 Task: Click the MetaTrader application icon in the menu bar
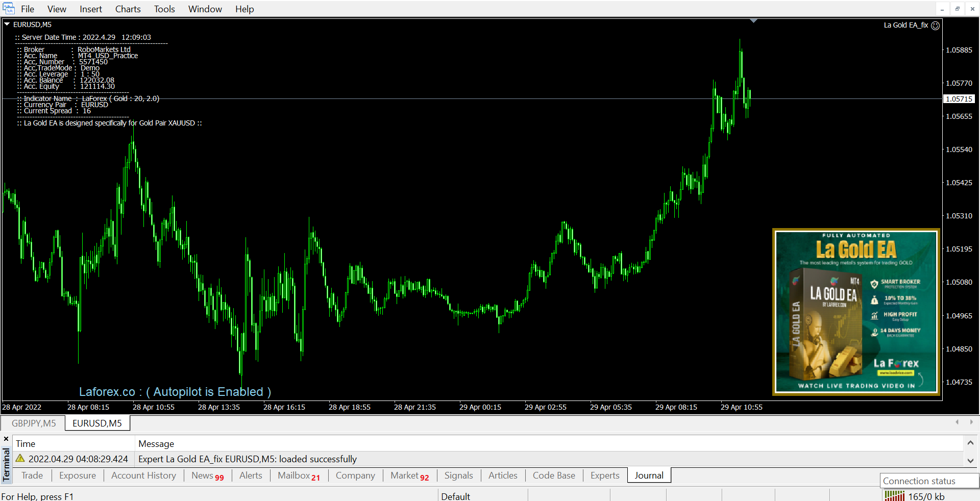pyautogui.click(x=9, y=9)
